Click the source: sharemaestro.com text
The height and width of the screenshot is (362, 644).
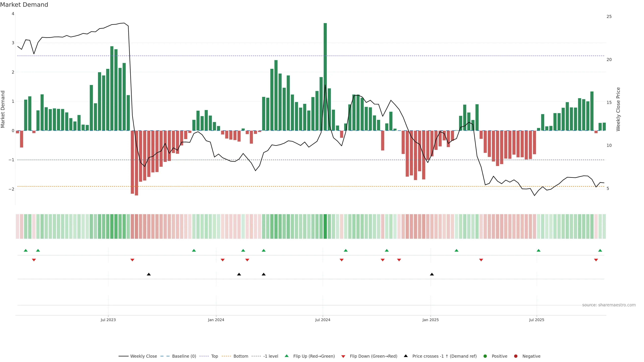609,305
